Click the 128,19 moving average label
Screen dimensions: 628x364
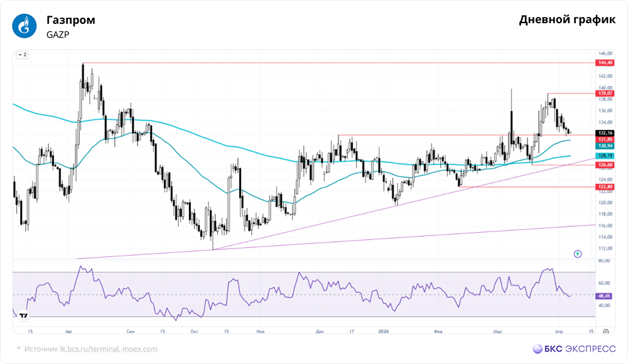(605, 156)
